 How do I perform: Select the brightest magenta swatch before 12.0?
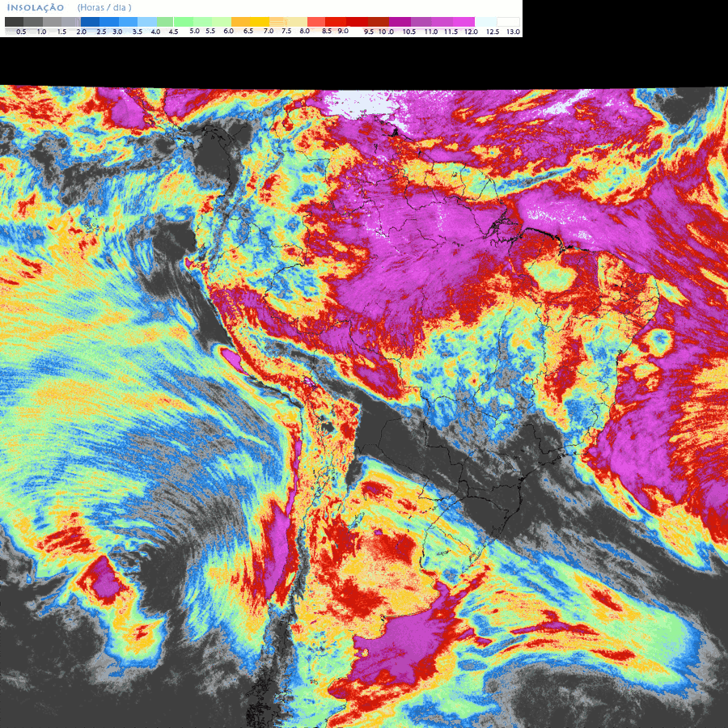464,22
